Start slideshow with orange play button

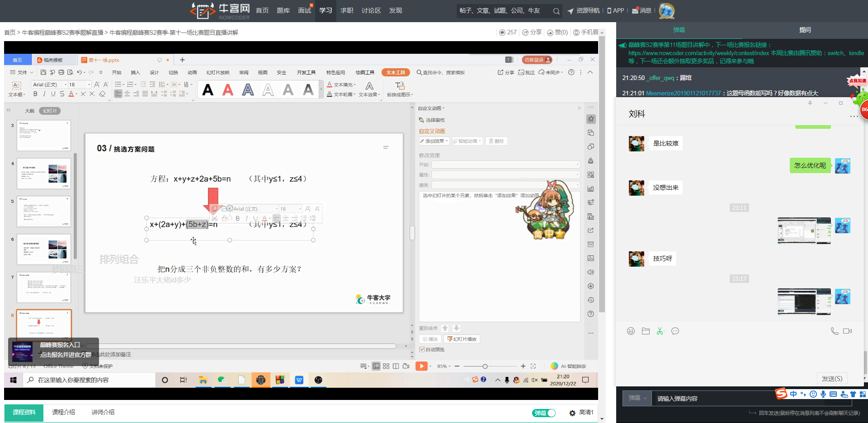tap(421, 366)
